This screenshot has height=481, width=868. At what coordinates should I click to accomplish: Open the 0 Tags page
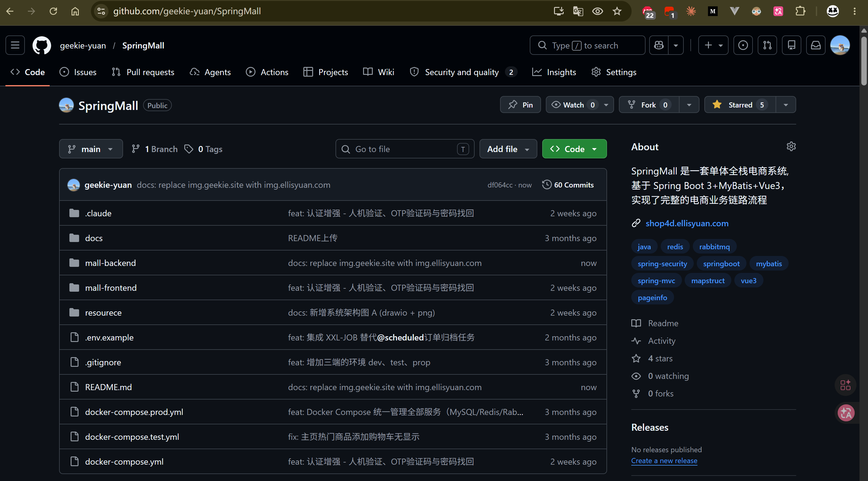point(204,149)
